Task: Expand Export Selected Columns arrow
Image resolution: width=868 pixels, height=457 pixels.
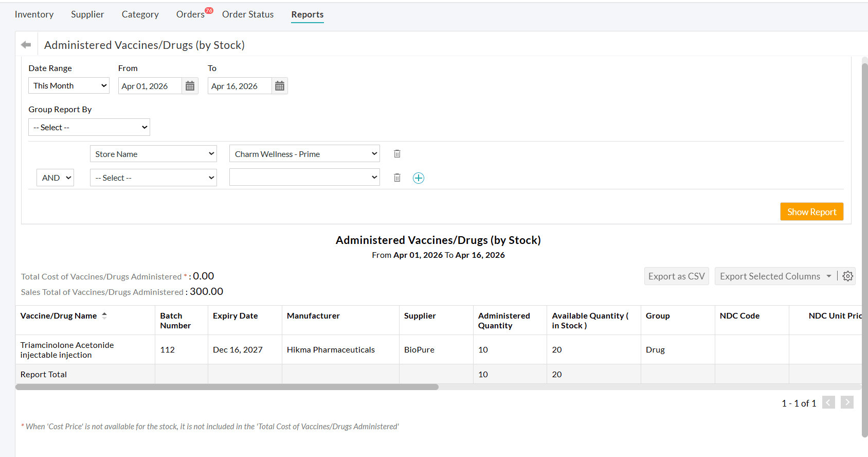Action: (829, 276)
